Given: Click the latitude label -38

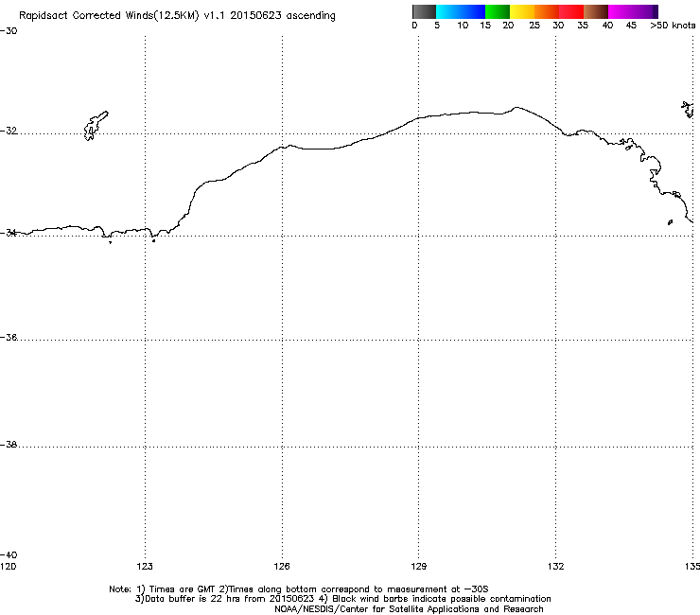Looking at the screenshot, I should click(x=9, y=445).
